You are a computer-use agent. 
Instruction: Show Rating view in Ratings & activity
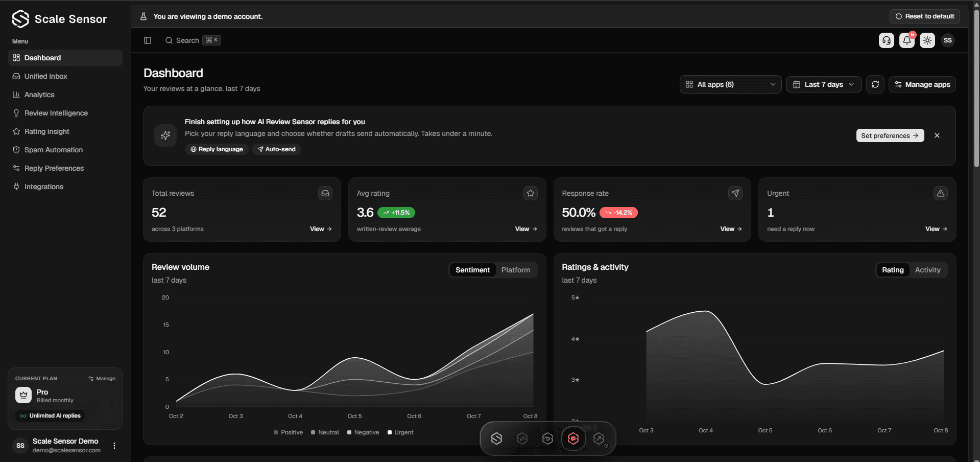(893, 270)
